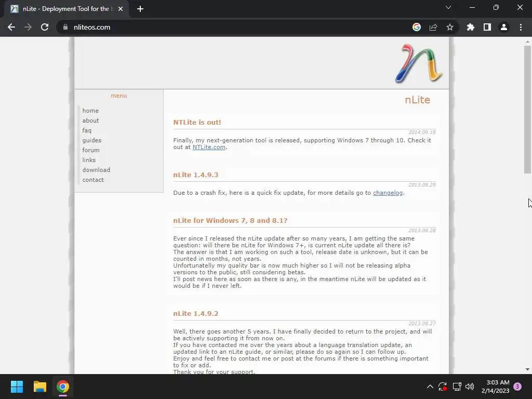Show hidden system tray icons
The width and height of the screenshot is (532, 399).
[x=430, y=387]
